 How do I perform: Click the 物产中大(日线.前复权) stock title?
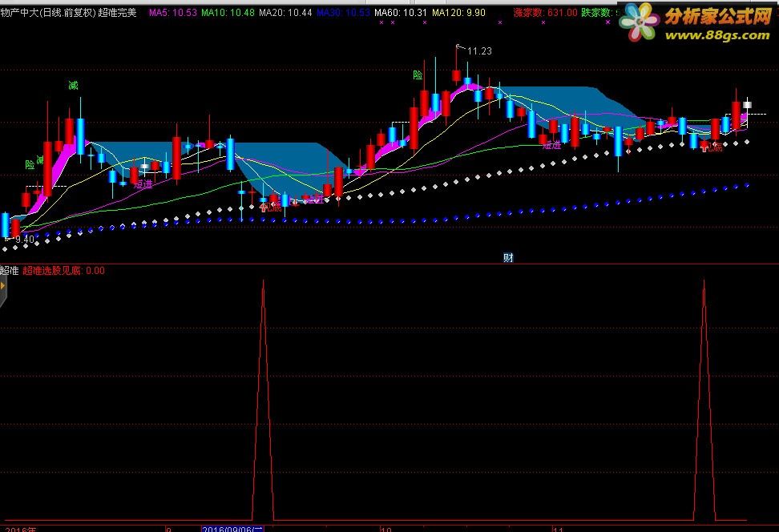(x=48, y=12)
